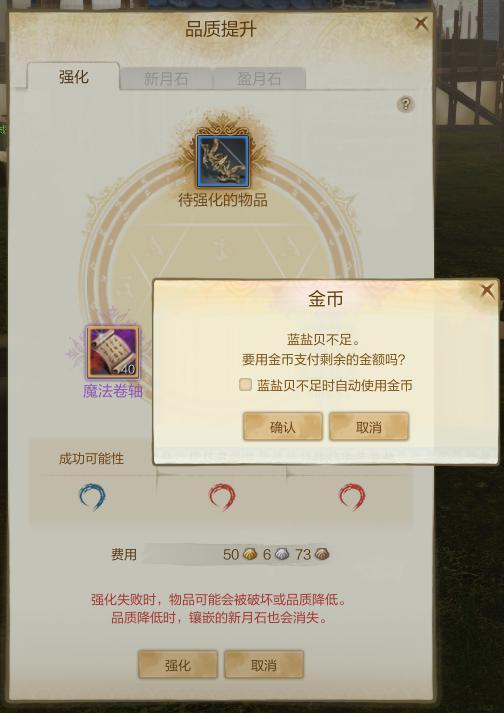Click the 费用 cost field
Image resolution: width=504 pixels, height=713 pixels.
tap(237, 554)
